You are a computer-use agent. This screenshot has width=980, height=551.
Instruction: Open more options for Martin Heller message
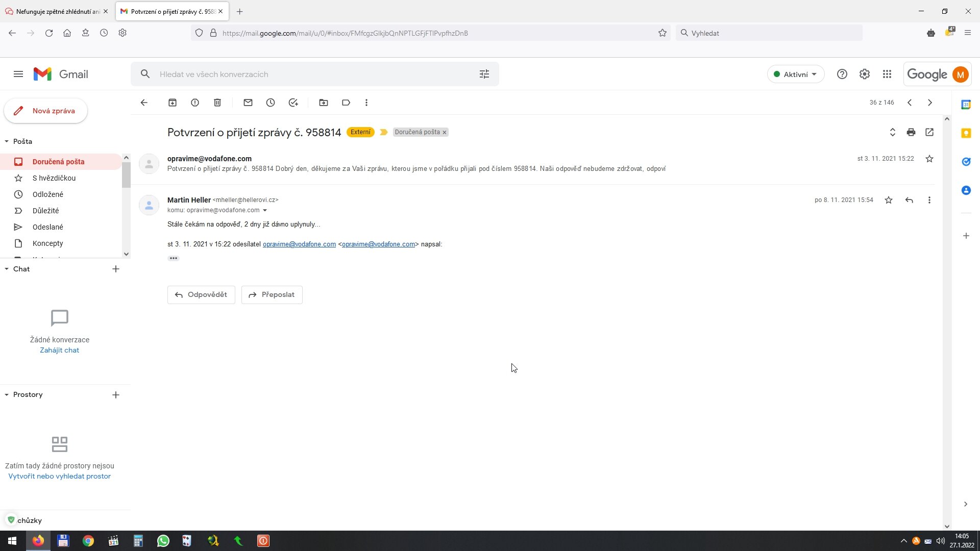click(x=929, y=200)
